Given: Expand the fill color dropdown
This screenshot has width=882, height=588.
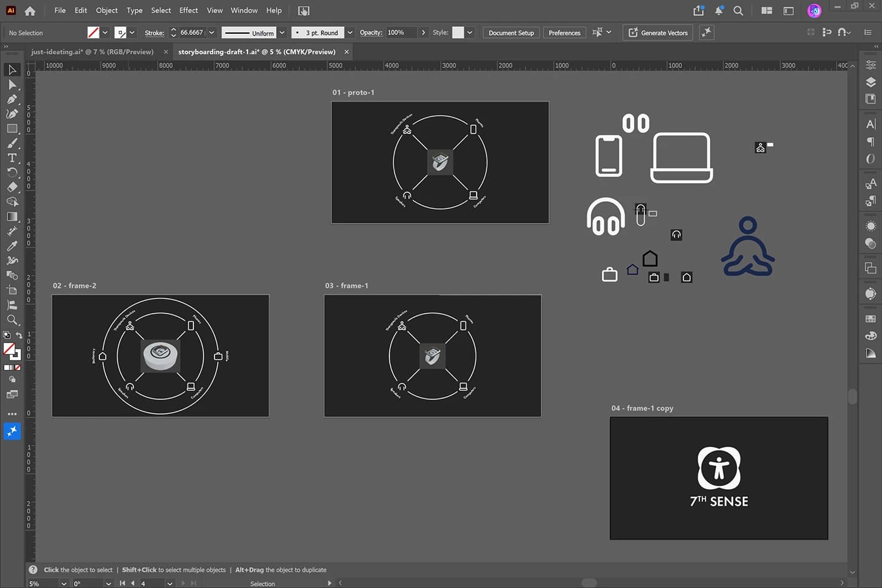Looking at the screenshot, I should 105,32.
